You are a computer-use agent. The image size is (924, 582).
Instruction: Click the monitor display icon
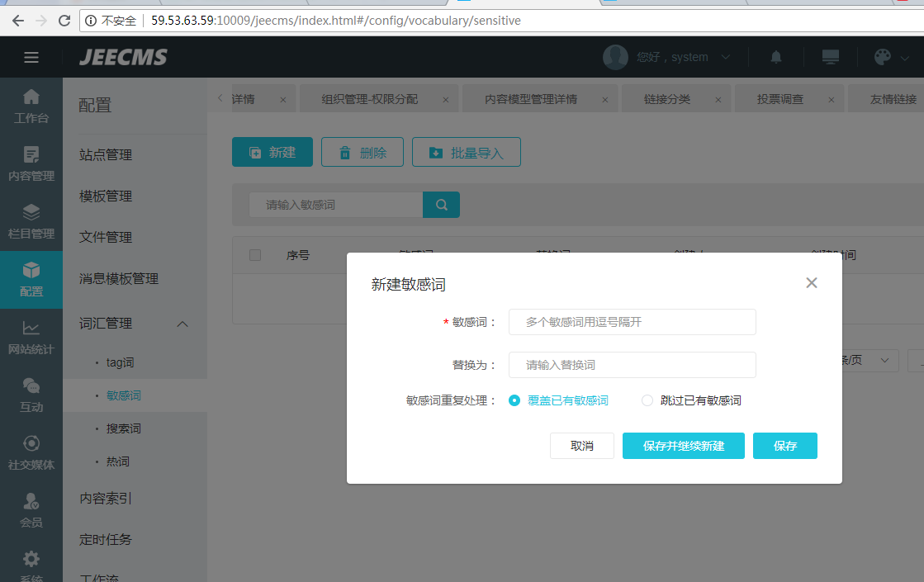click(830, 57)
